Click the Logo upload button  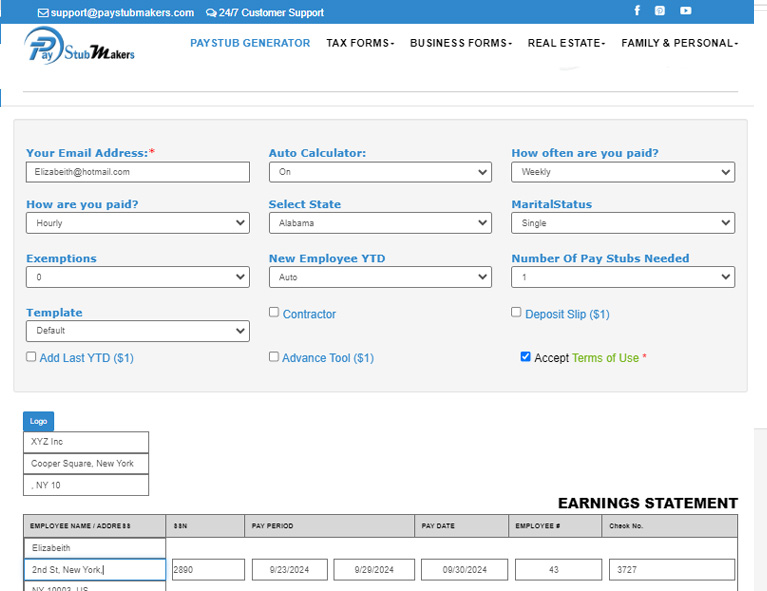pyautogui.click(x=38, y=421)
